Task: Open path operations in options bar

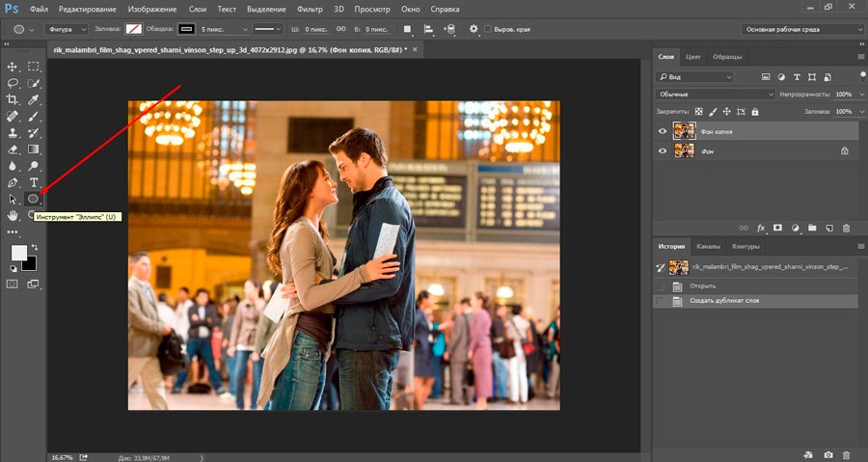Action: tap(407, 29)
